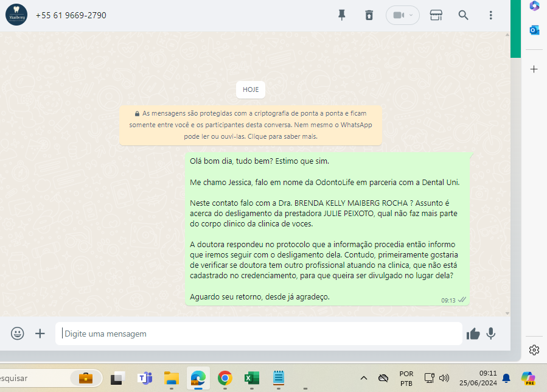547x392 pixels.
Task: Pin this chat with the pushpin icon
Action: [342, 15]
